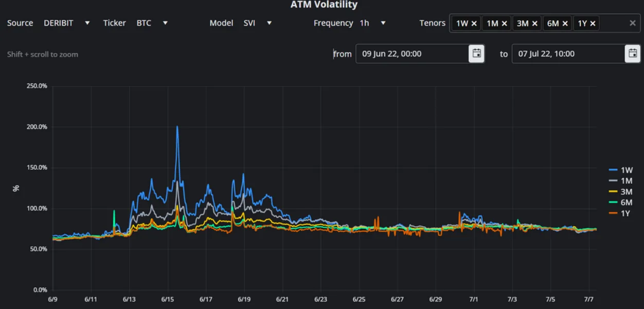Click the 150.0% y-axis label

click(37, 167)
